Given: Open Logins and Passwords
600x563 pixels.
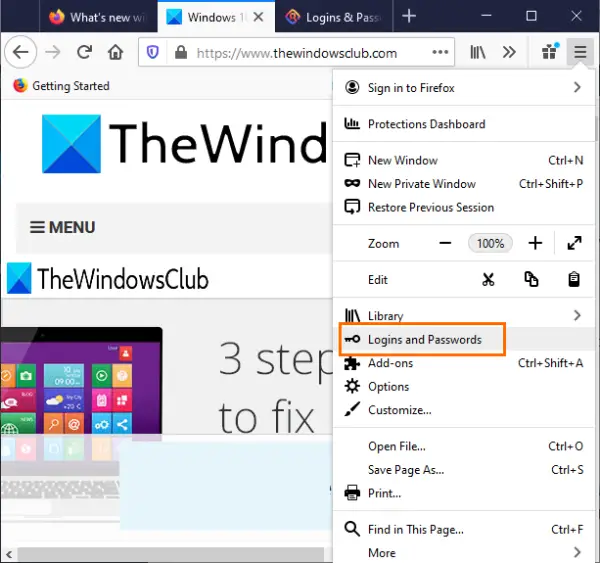Looking at the screenshot, I should [x=463, y=339].
